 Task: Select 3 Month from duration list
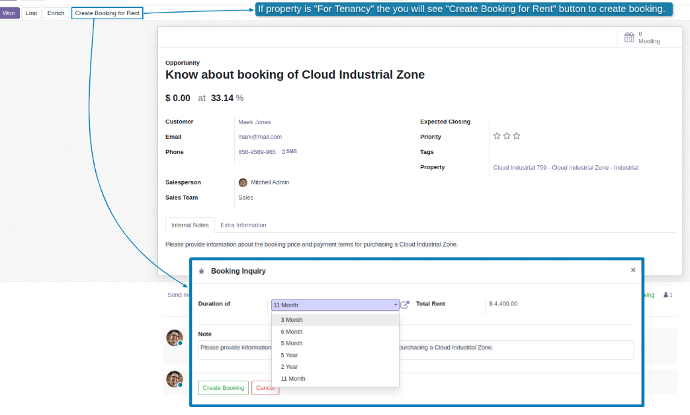pyautogui.click(x=292, y=320)
